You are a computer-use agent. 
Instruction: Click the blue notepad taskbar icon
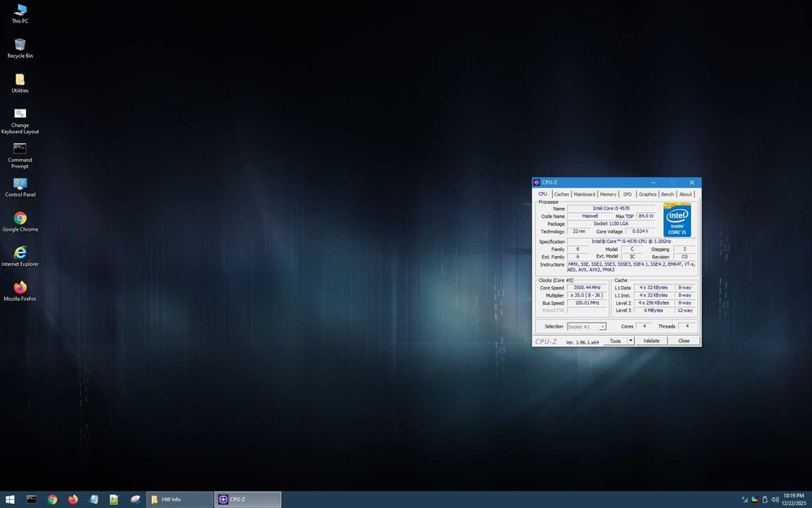click(93, 500)
